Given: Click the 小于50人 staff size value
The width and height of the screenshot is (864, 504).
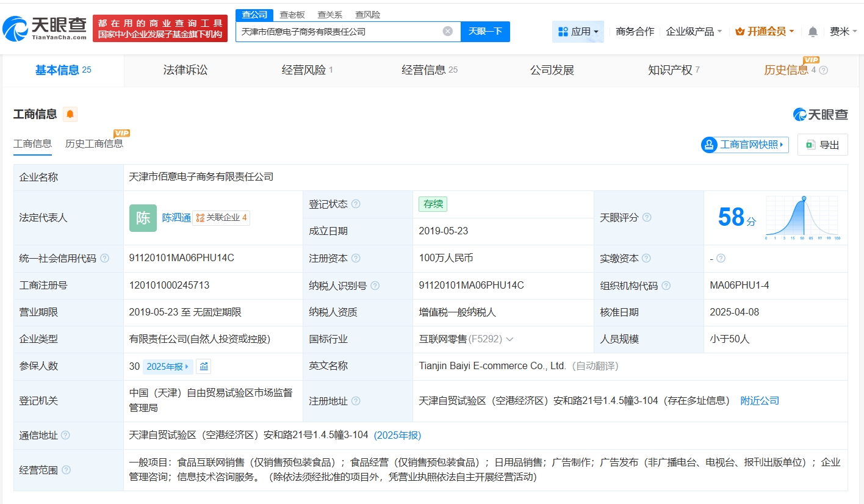Looking at the screenshot, I should tap(730, 339).
